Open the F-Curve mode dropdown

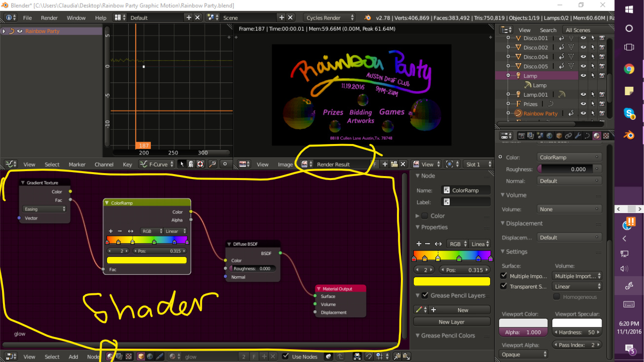point(157,164)
